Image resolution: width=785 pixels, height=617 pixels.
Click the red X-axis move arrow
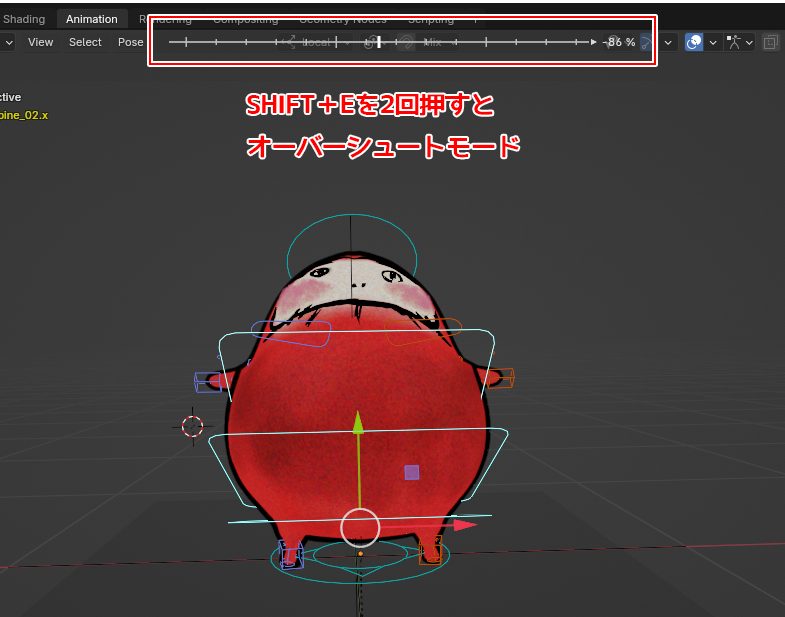tap(464, 524)
